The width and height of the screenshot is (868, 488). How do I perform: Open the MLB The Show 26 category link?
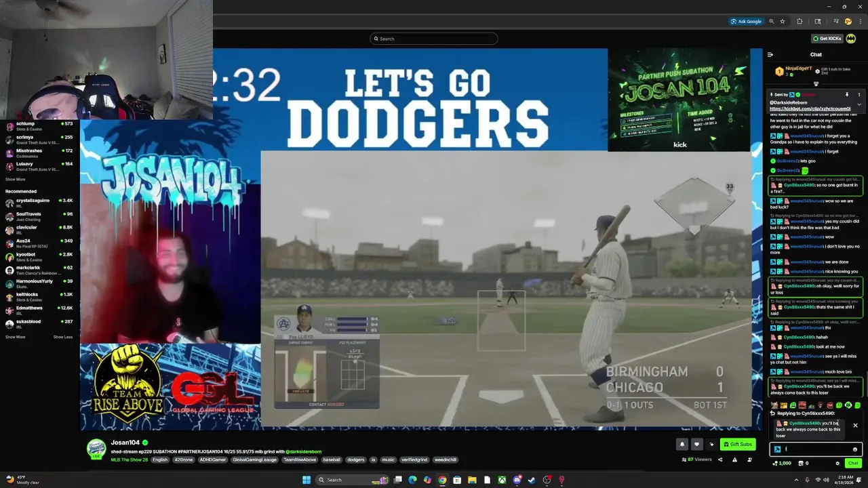click(x=130, y=460)
